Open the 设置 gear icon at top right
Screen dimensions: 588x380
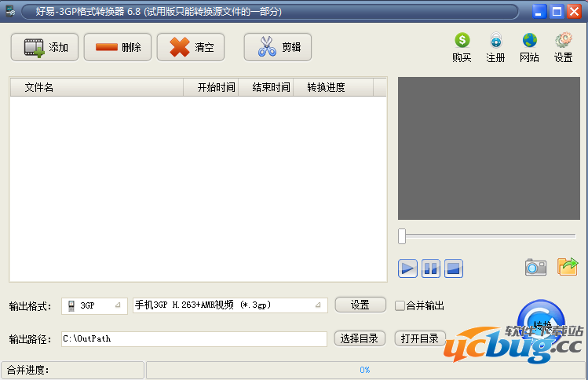tap(563, 48)
